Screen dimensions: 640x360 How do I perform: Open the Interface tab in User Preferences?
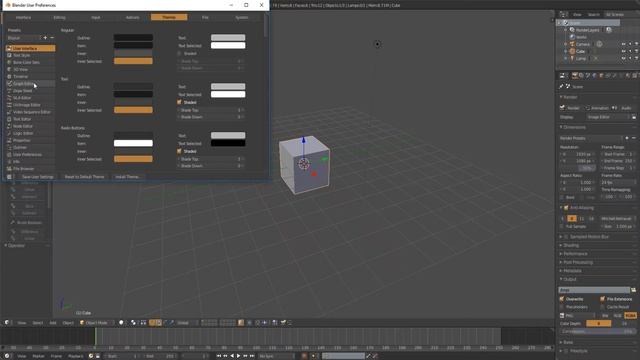tap(23, 17)
